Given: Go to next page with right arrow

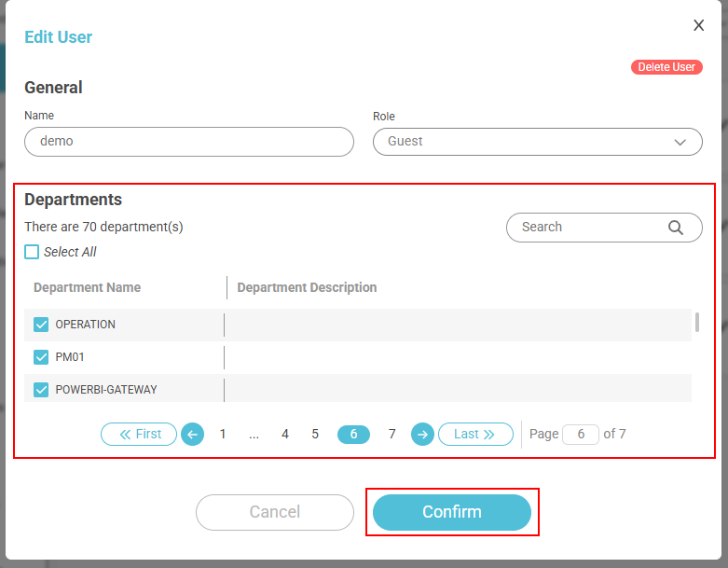Looking at the screenshot, I should [x=422, y=435].
